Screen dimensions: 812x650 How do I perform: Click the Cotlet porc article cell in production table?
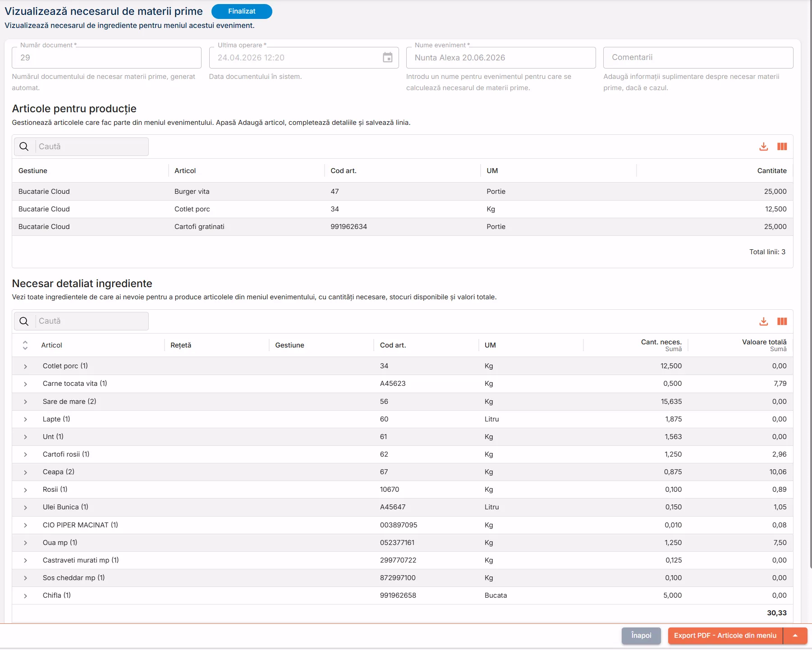pyautogui.click(x=192, y=209)
